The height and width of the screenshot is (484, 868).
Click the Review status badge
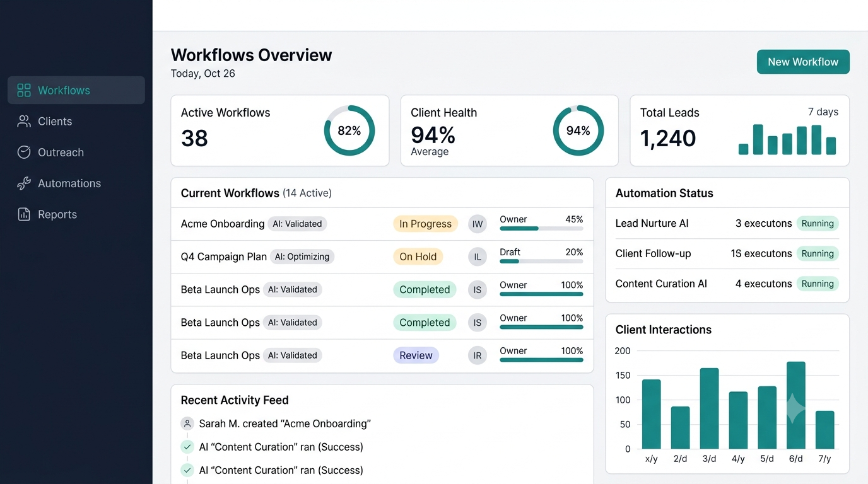[x=416, y=355]
